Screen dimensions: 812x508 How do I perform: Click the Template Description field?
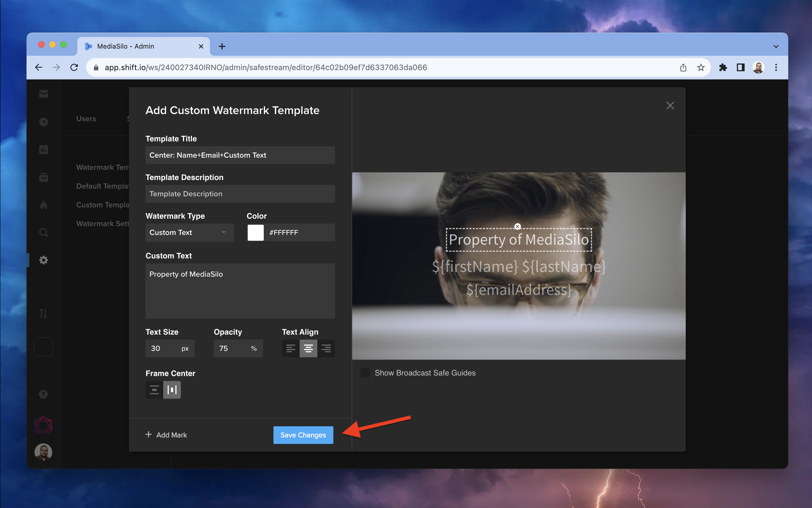[240, 194]
